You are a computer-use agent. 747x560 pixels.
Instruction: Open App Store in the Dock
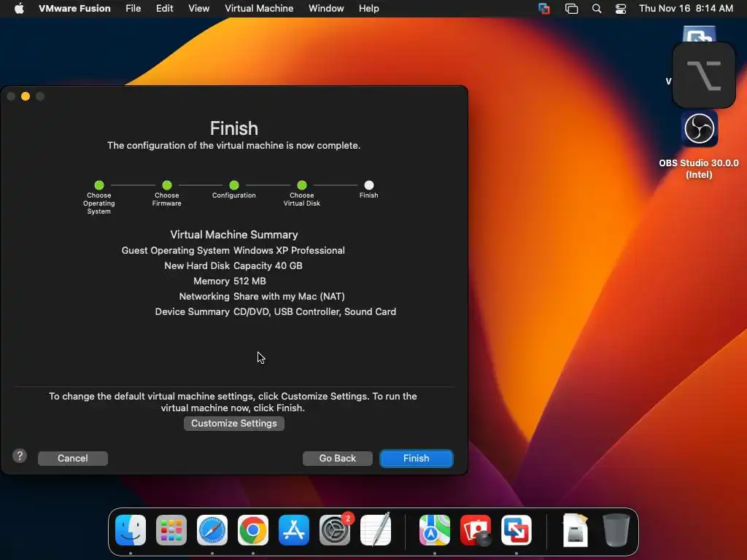pos(293,530)
